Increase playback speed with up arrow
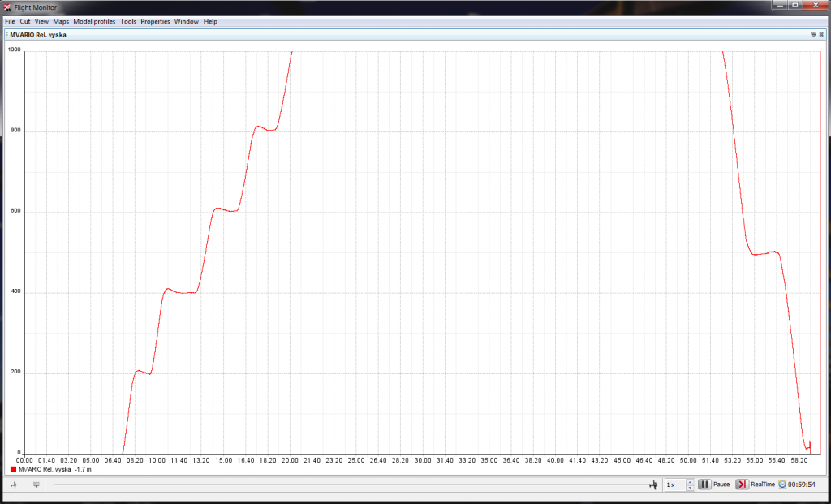Image resolution: width=831 pixels, height=504 pixels. click(690, 481)
